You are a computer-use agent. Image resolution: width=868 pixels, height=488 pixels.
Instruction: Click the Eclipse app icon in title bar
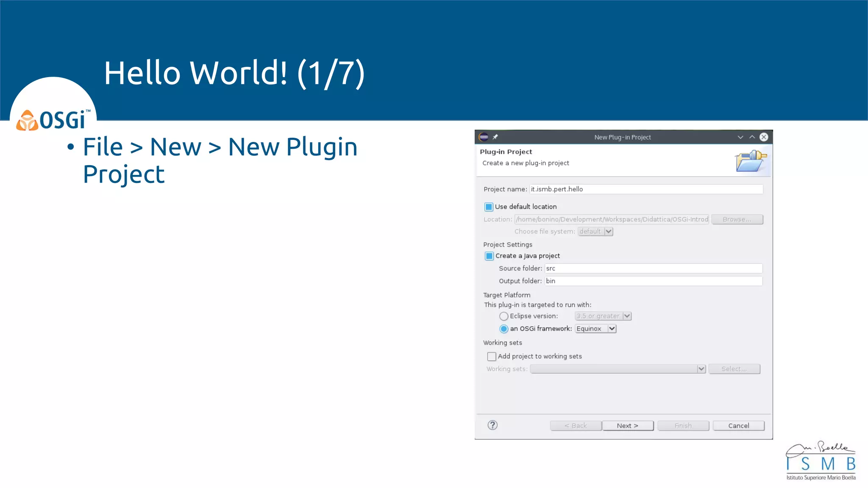[x=484, y=137]
